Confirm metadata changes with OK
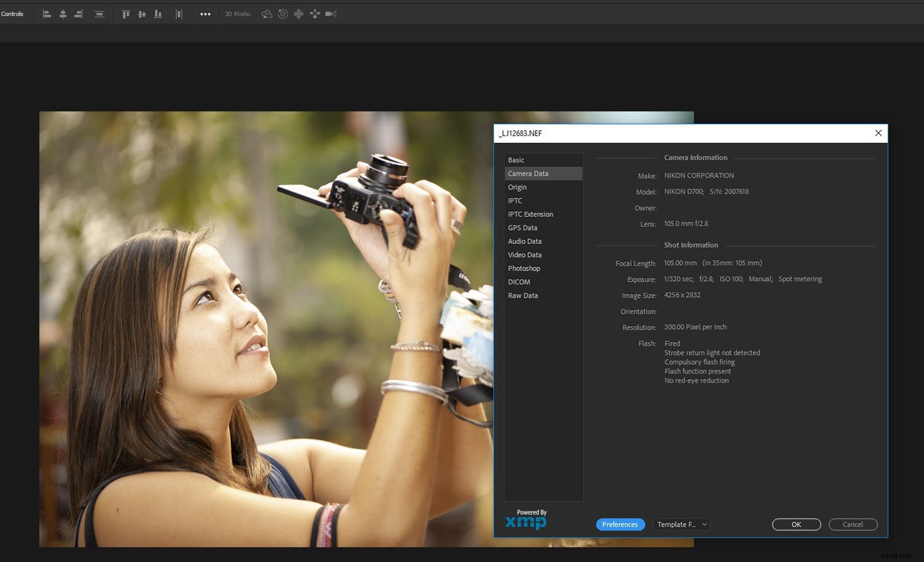Viewport: 924px width, 562px height. [x=796, y=524]
